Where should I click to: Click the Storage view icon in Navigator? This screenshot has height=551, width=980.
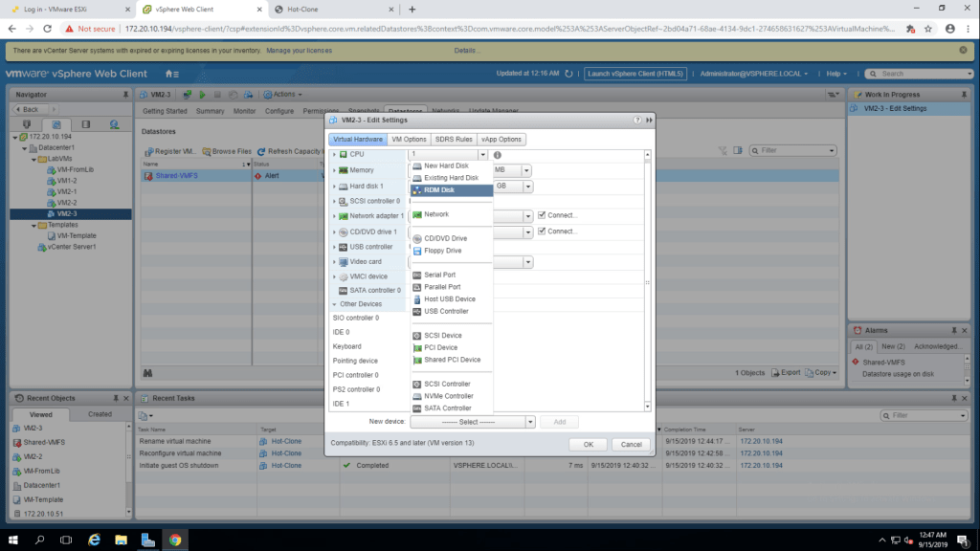coord(85,124)
